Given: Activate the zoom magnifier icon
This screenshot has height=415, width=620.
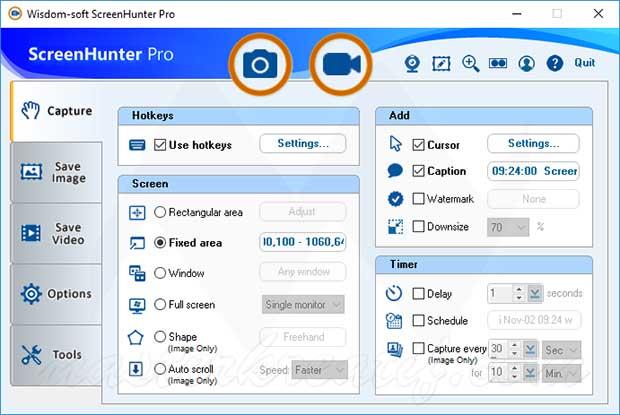Looking at the screenshot, I should (471, 63).
